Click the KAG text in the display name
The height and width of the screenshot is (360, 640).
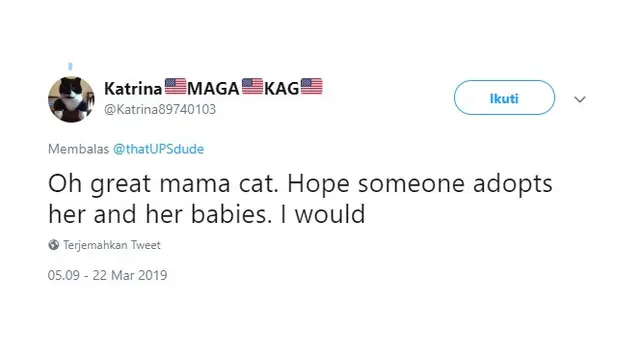(x=282, y=89)
